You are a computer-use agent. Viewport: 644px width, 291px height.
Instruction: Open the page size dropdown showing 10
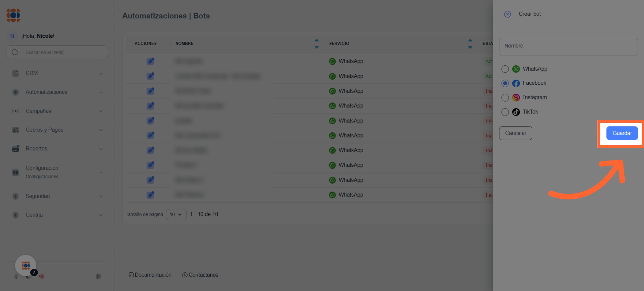(x=176, y=214)
